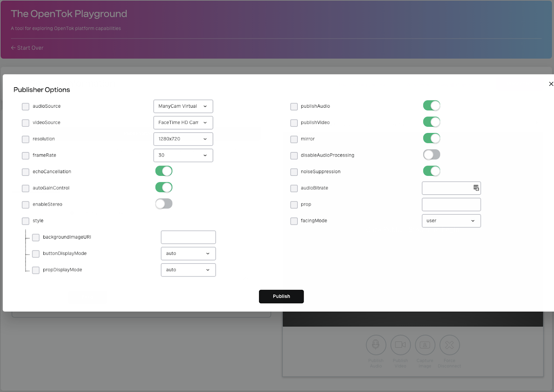Check the facingMode checkbox
Viewport: 554px width, 392px height.
click(294, 221)
